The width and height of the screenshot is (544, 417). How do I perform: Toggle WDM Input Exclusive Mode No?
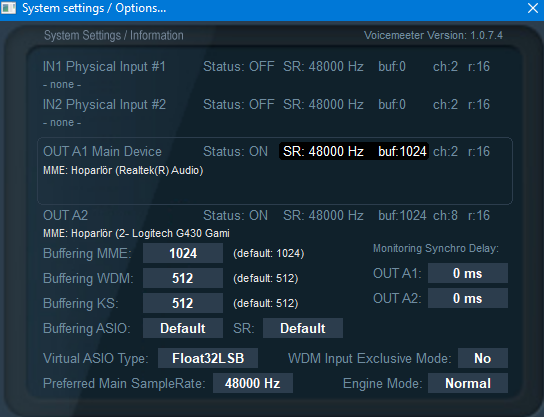click(x=483, y=358)
